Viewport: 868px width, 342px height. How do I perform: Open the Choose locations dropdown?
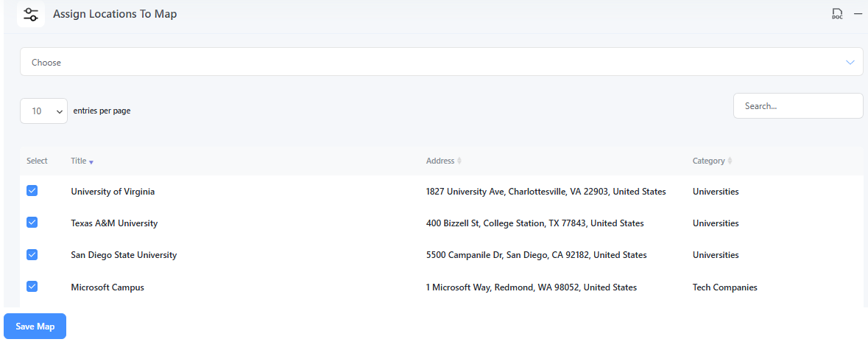441,61
